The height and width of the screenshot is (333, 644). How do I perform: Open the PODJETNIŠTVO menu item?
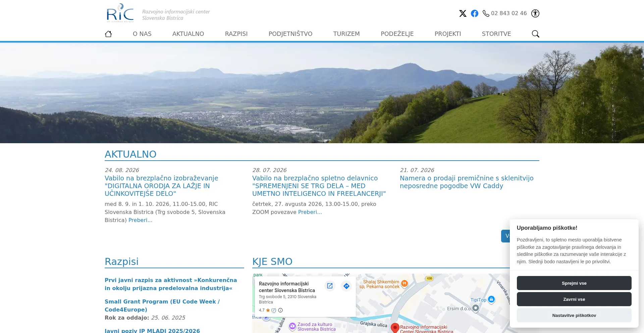tap(290, 34)
